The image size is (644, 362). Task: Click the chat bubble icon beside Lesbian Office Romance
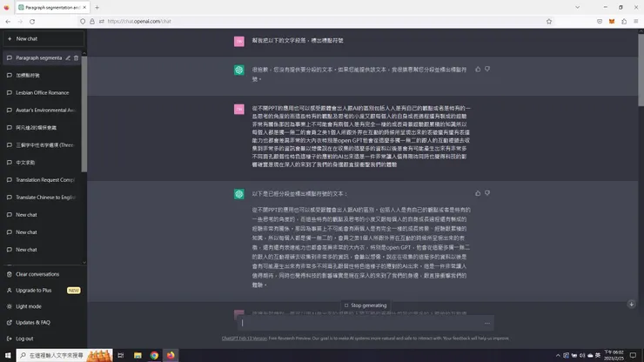click(x=9, y=93)
